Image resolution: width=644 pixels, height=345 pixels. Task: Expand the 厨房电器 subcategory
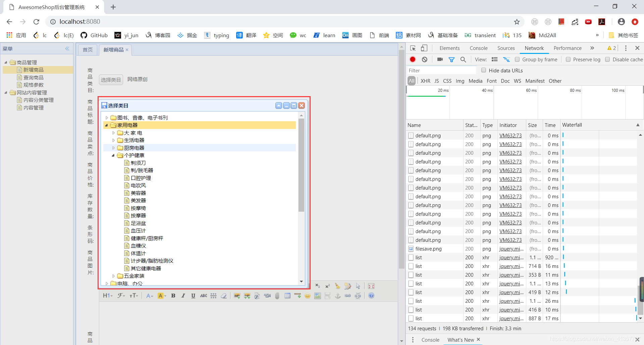coord(113,148)
